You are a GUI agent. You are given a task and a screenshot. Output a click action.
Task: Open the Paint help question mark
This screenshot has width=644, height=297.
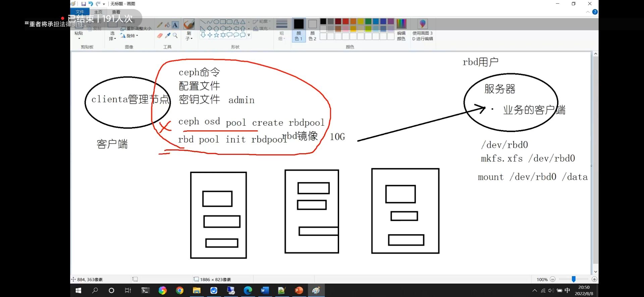pyautogui.click(x=595, y=12)
